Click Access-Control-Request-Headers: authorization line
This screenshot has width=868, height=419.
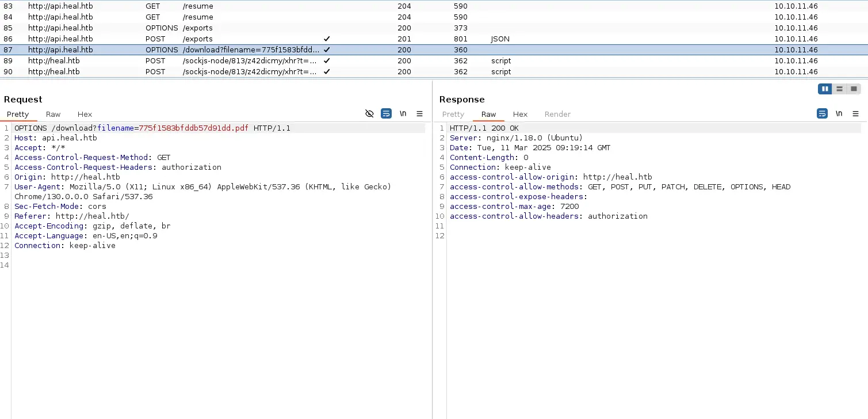point(118,167)
